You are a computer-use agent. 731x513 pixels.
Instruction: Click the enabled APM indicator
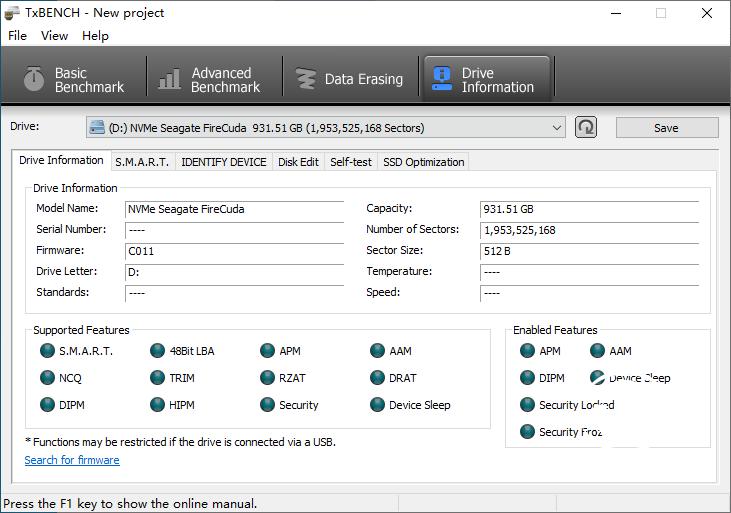(x=527, y=351)
